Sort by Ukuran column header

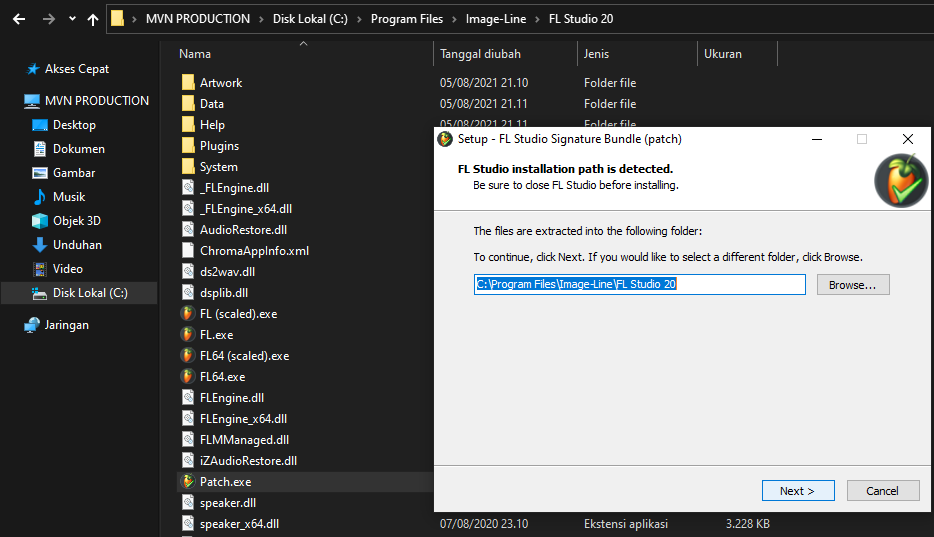[x=723, y=54]
